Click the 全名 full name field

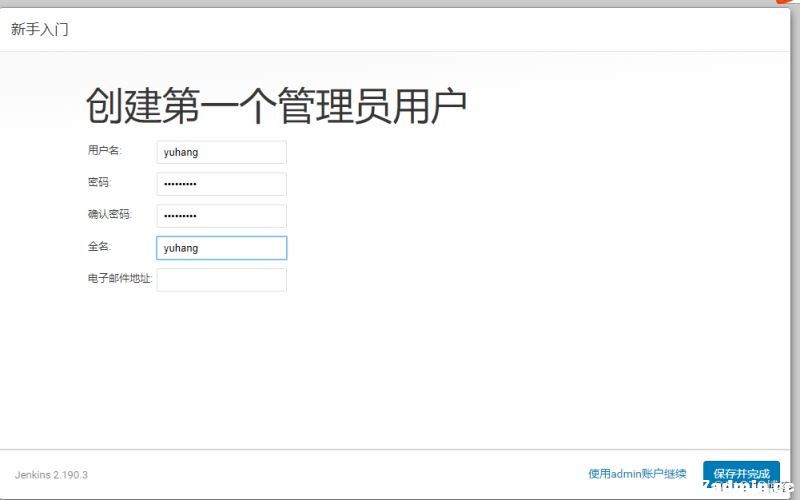coord(221,248)
